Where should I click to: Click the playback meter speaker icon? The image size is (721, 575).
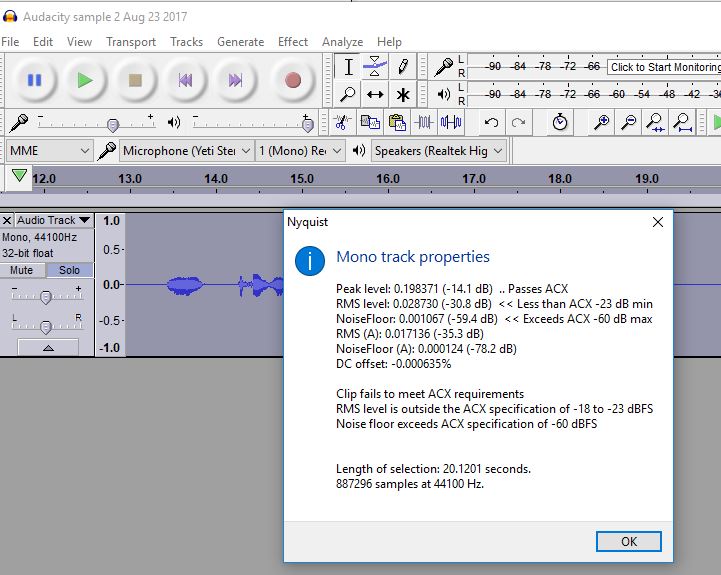click(444, 95)
